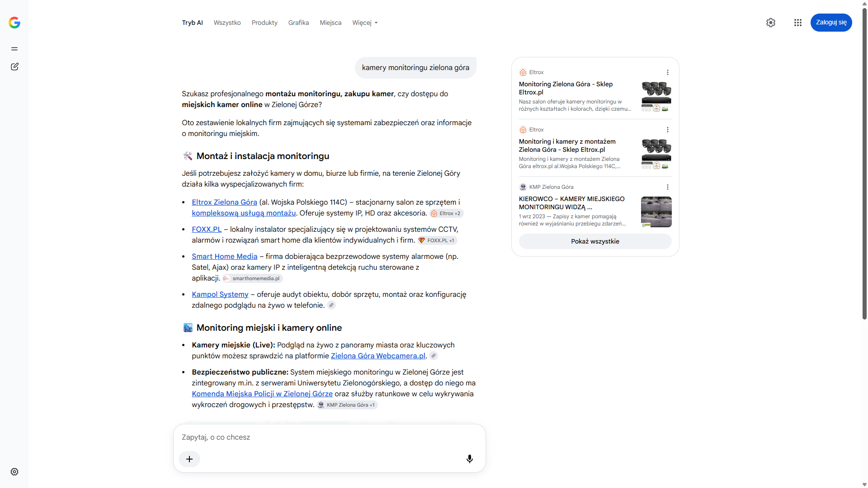Open the Kampol Systemy link
The width and height of the screenshot is (868, 488).
click(x=220, y=295)
